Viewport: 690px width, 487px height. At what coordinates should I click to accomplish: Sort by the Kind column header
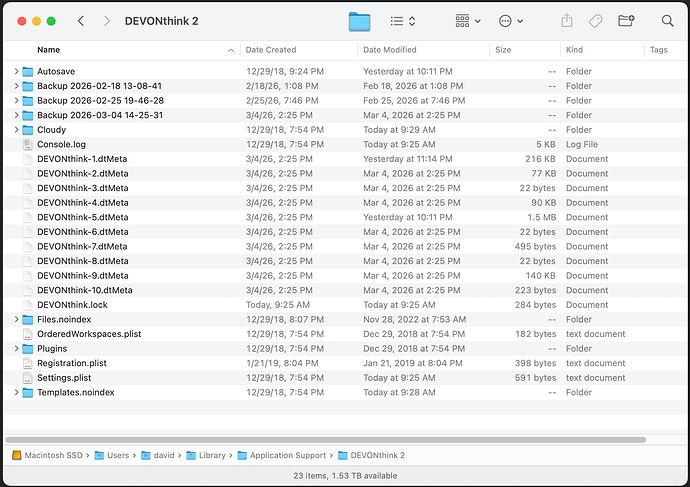click(574, 50)
